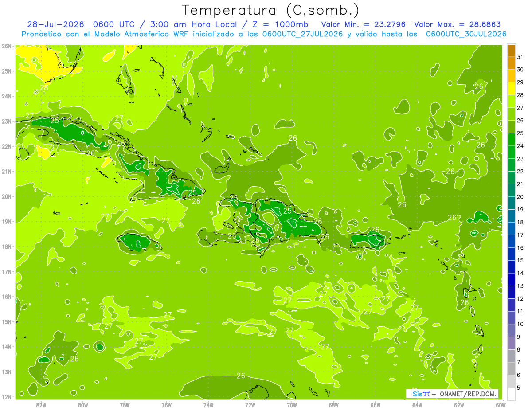Pick the teal band between 19 and 20
The height and width of the screenshot is (411, 532).
511,203
